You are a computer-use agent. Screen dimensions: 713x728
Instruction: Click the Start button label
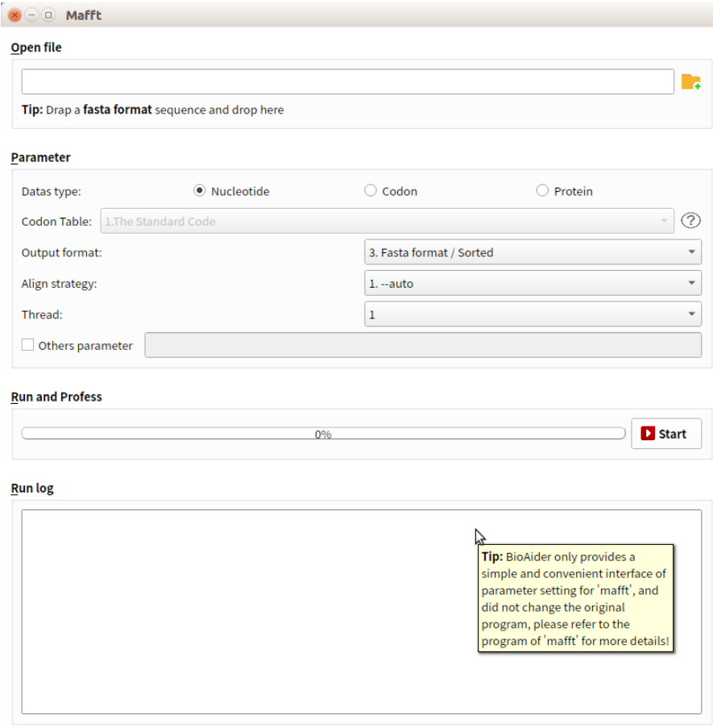(672, 434)
